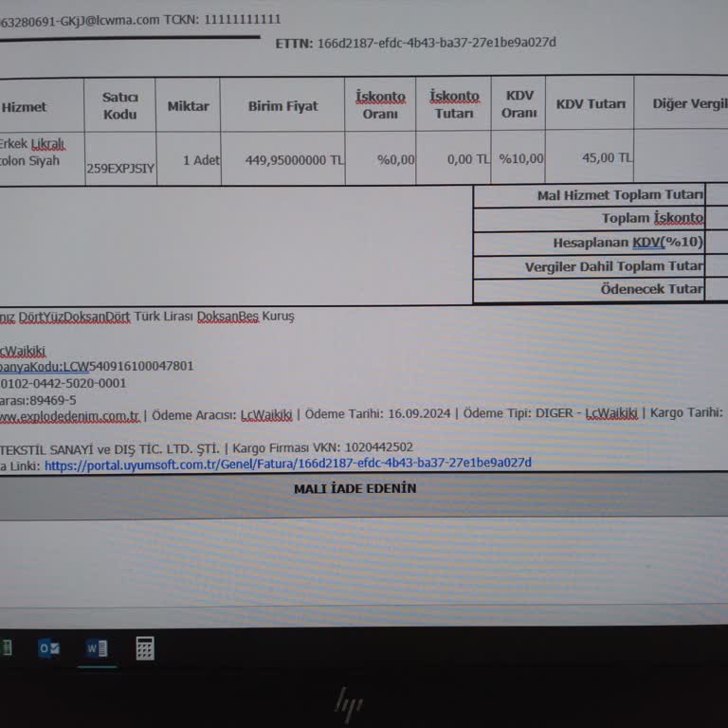The height and width of the screenshot is (728, 728).
Task: Click the Ödenecek Tutar row label
Action: click(652, 289)
